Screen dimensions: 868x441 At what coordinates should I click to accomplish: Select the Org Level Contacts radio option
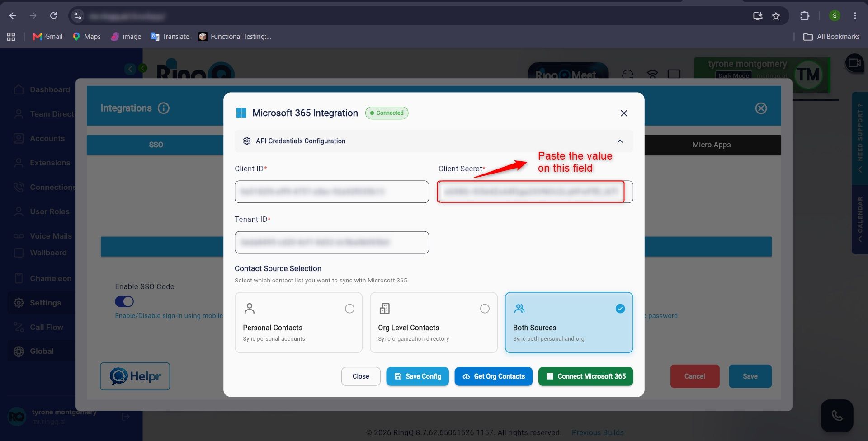pos(485,309)
